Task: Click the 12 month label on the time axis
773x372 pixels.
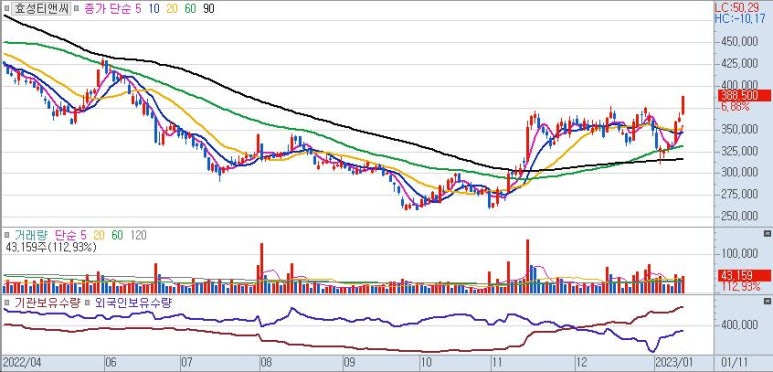Action: 582,363
